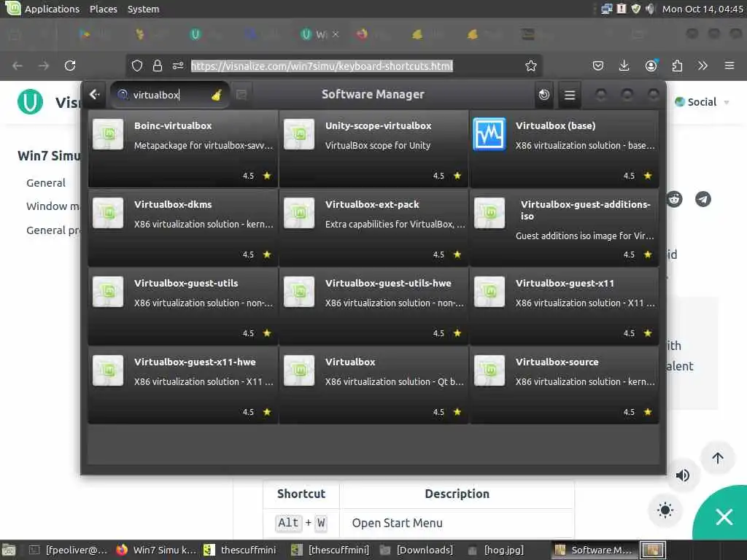Open Firefox downloads panel
Image resolution: width=747 pixels, height=560 pixels.
624,66
